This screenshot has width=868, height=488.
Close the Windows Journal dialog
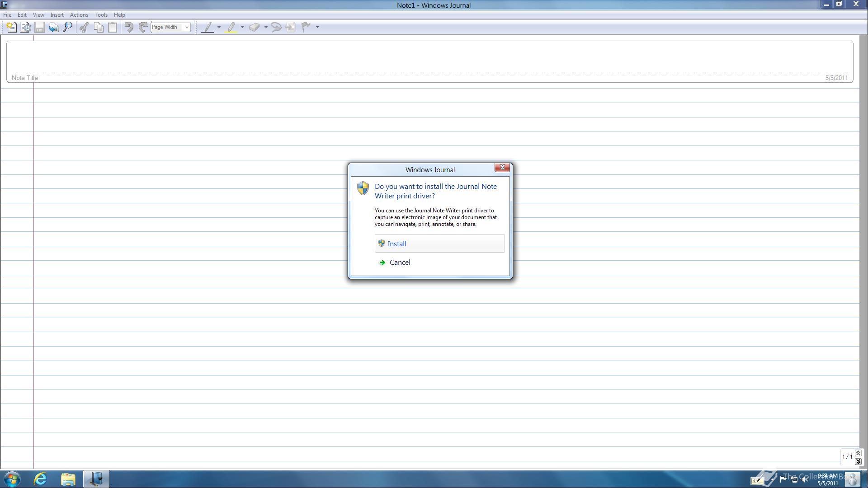tap(502, 168)
